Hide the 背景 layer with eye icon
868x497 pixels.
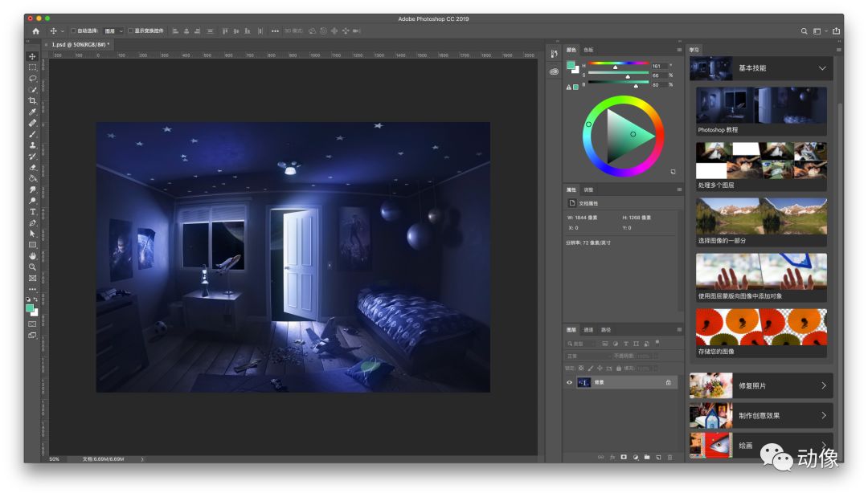coord(570,383)
